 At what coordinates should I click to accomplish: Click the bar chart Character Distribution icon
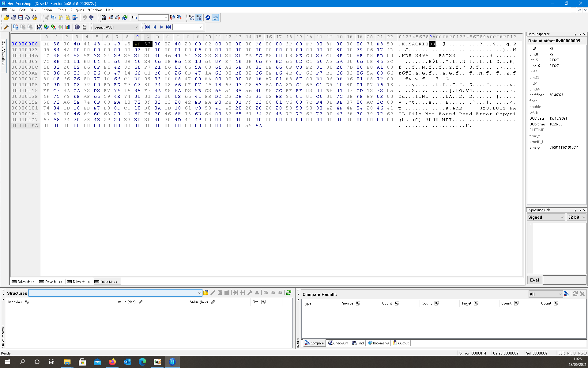point(68,27)
